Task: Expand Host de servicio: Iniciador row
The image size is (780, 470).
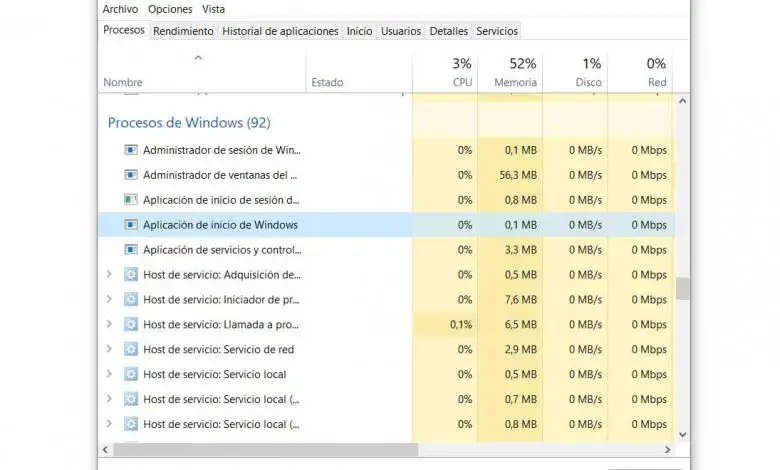Action: [x=109, y=300]
